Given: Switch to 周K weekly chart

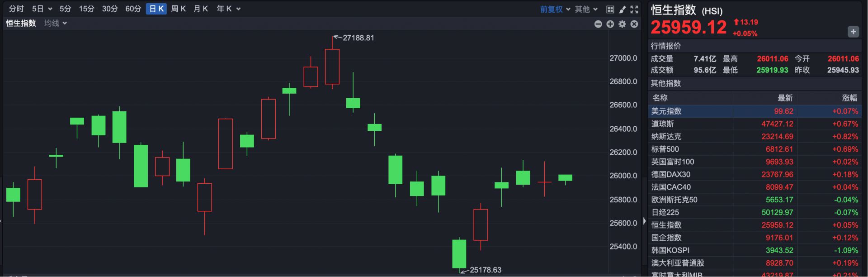Looking at the screenshot, I should 178,9.
